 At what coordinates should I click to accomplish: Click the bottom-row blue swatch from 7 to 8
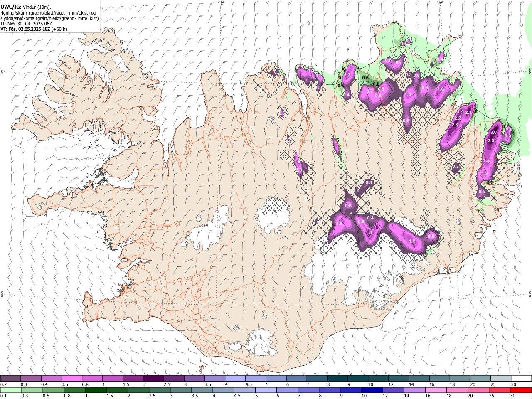point(308,390)
